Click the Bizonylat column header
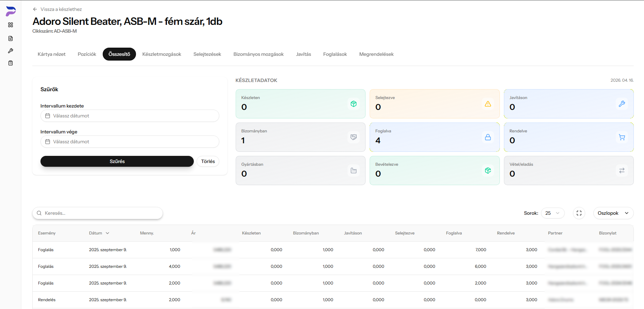Screen dimensions: 644x309 [x=608, y=233]
